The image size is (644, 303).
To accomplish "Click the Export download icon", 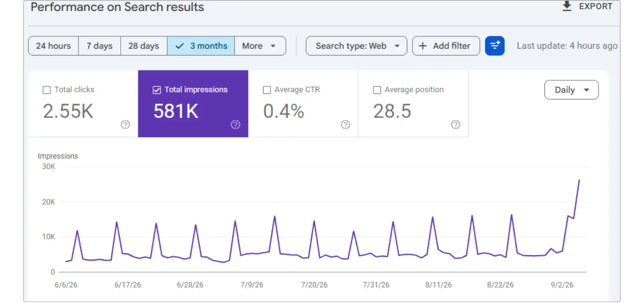I will (567, 6).
